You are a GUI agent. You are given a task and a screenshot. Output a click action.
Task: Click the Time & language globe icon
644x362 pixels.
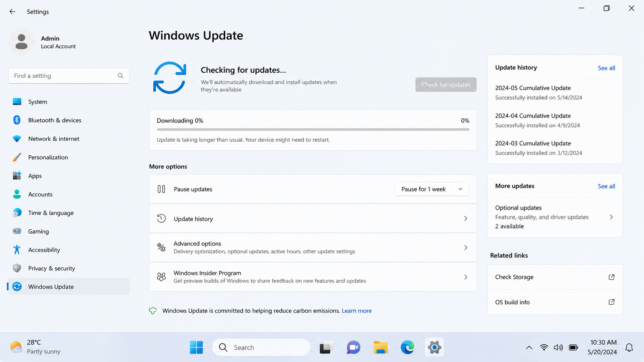(17, 212)
